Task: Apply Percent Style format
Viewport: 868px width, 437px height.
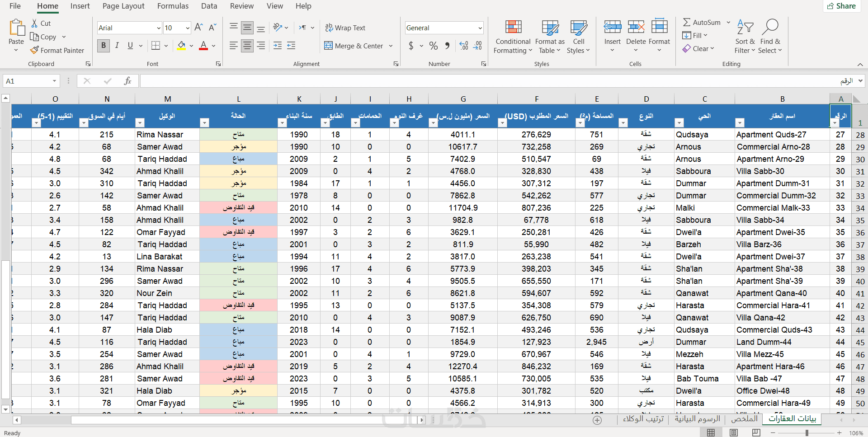Action: 434,46
